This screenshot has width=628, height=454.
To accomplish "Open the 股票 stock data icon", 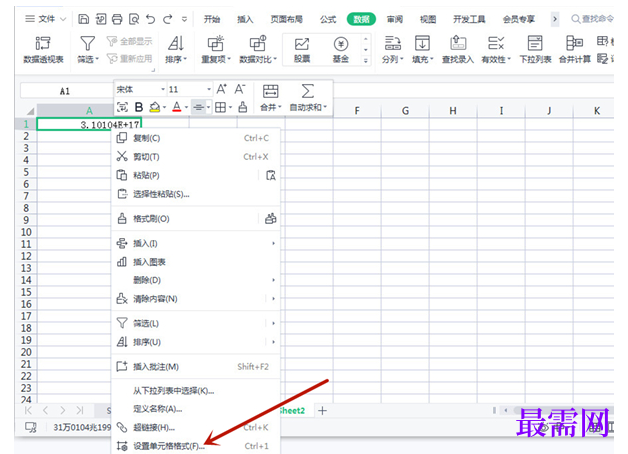I will coord(302,44).
